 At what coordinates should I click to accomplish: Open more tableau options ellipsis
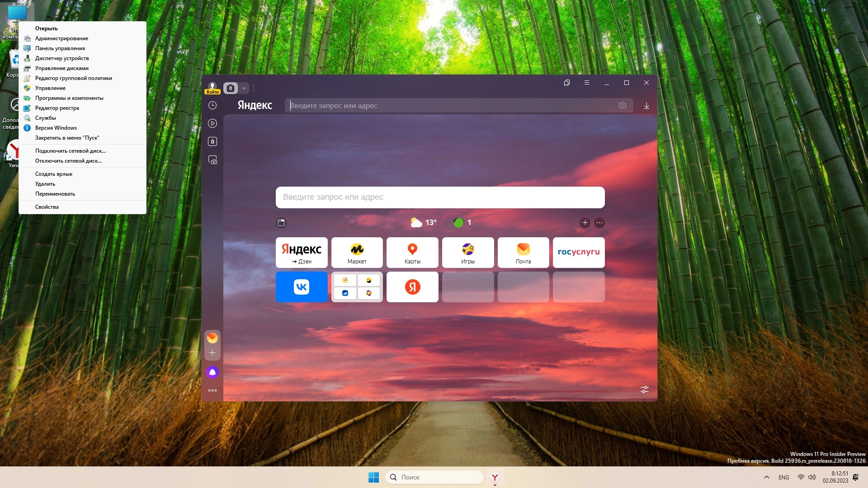[x=599, y=223]
